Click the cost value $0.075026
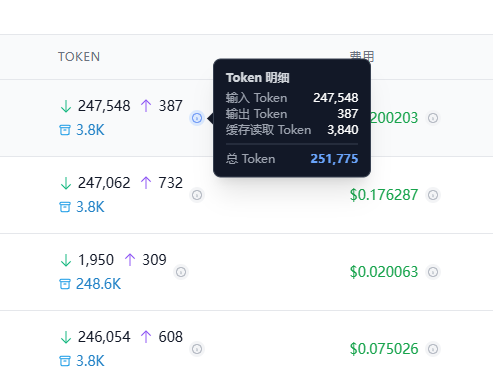This screenshot has width=493, height=368. [x=384, y=349]
